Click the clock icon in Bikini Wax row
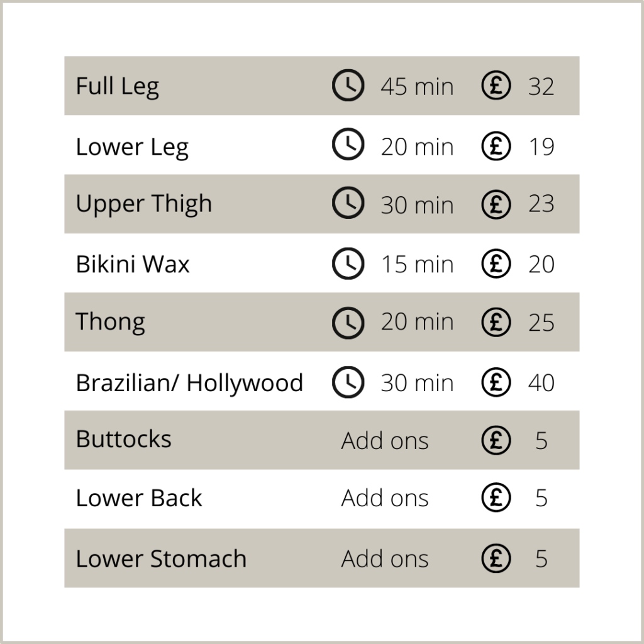 348,264
